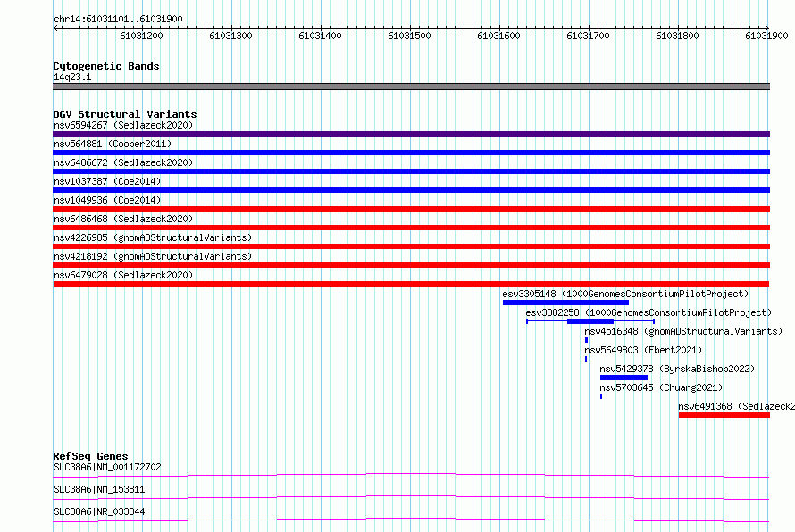
Task: Click the SLC38A6|NM_001172702 magenta transcript line
Action: tap(411, 475)
